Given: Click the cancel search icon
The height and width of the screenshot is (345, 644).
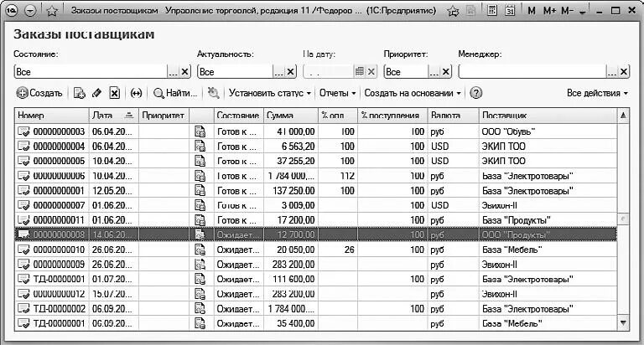Looking at the screenshot, I should (x=213, y=93).
